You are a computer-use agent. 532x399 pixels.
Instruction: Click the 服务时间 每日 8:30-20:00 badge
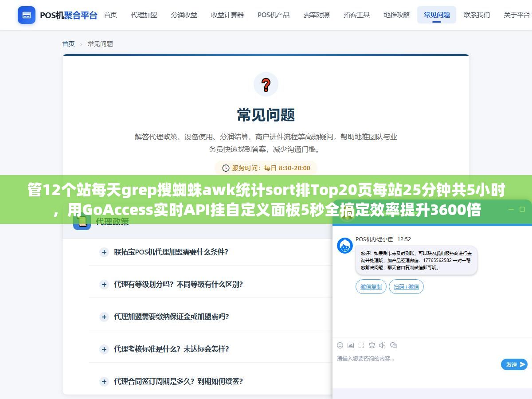(266, 168)
